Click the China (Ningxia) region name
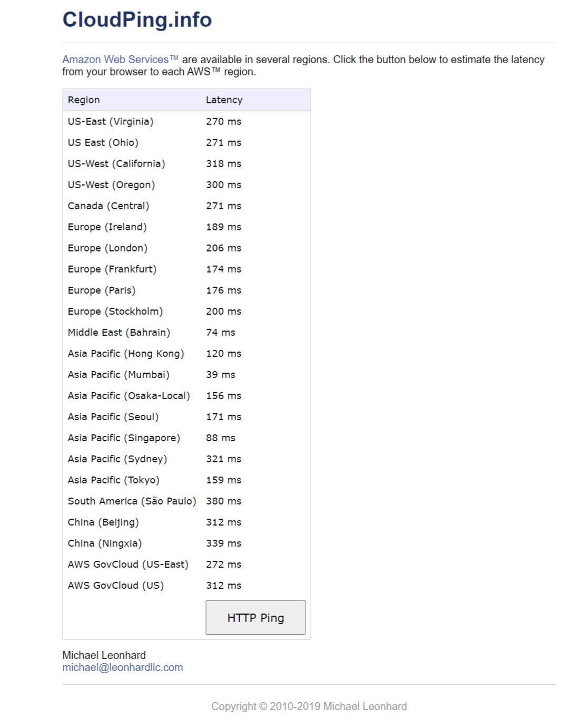581x728 pixels. (105, 543)
